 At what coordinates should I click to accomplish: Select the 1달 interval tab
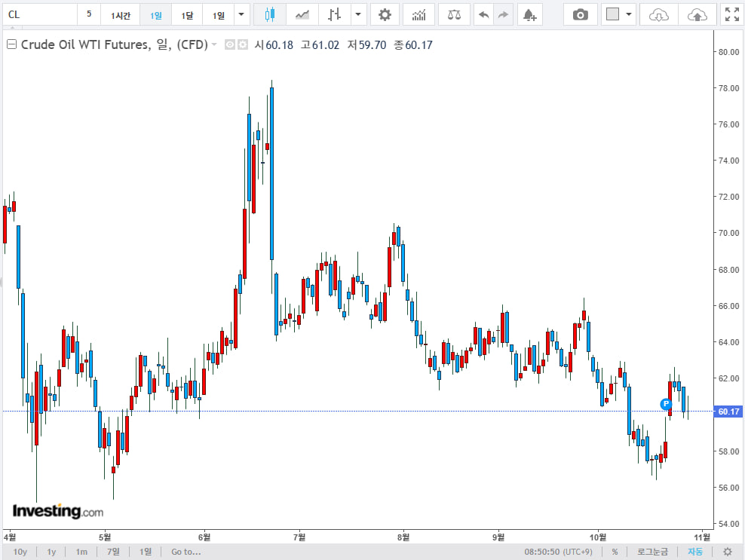pos(187,15)
